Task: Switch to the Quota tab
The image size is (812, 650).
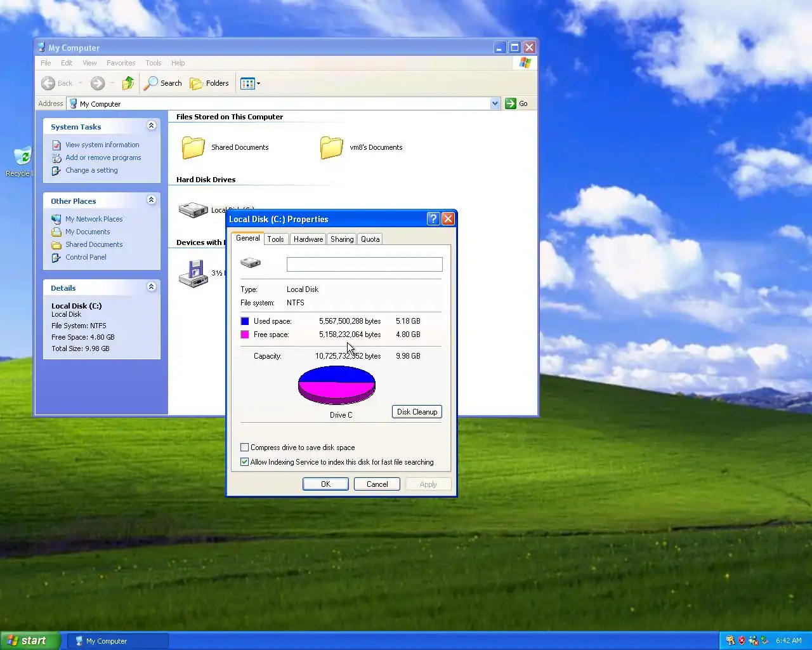Action: click(370, 239)
